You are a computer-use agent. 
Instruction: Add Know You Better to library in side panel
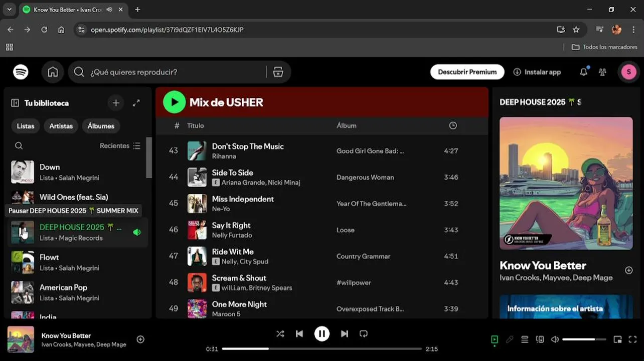628,270
